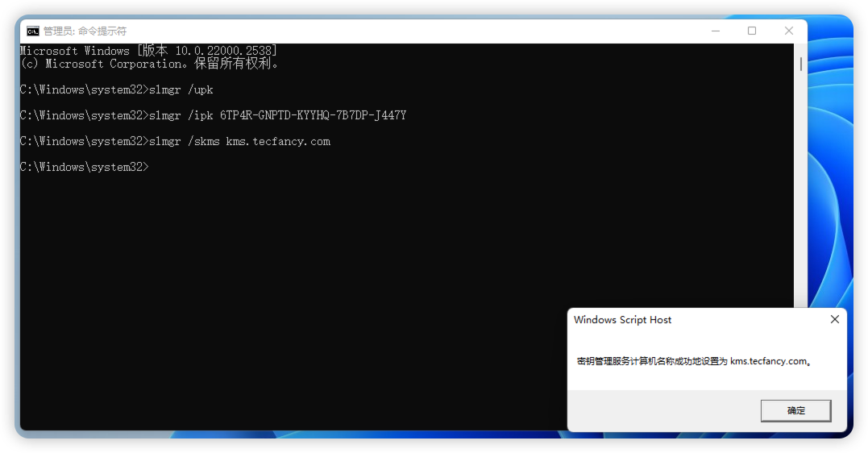The width and height of the screenshot is (868, 453).
Task: Click the Microsoft Windows version line
Action: tap(148, 51)
